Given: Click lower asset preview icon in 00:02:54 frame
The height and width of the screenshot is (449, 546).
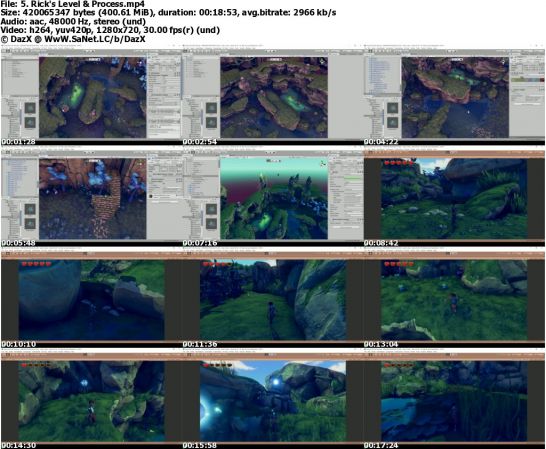Looking at the screenshot, I should pos(211,123).
